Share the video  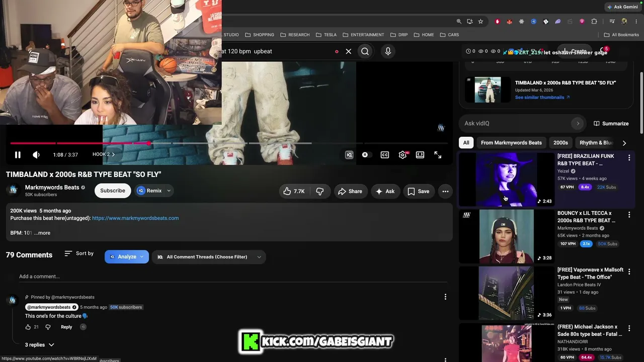pyautogui.click(x=350, y=191)
